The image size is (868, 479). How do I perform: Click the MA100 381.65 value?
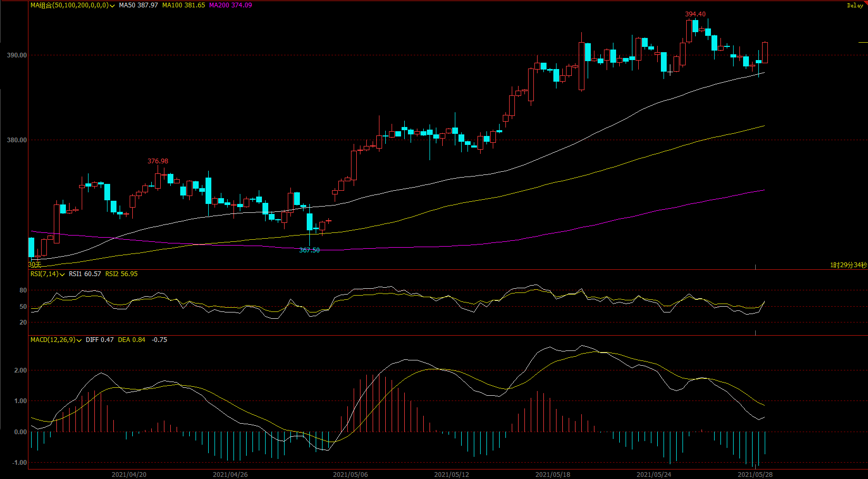click(183, 5)
